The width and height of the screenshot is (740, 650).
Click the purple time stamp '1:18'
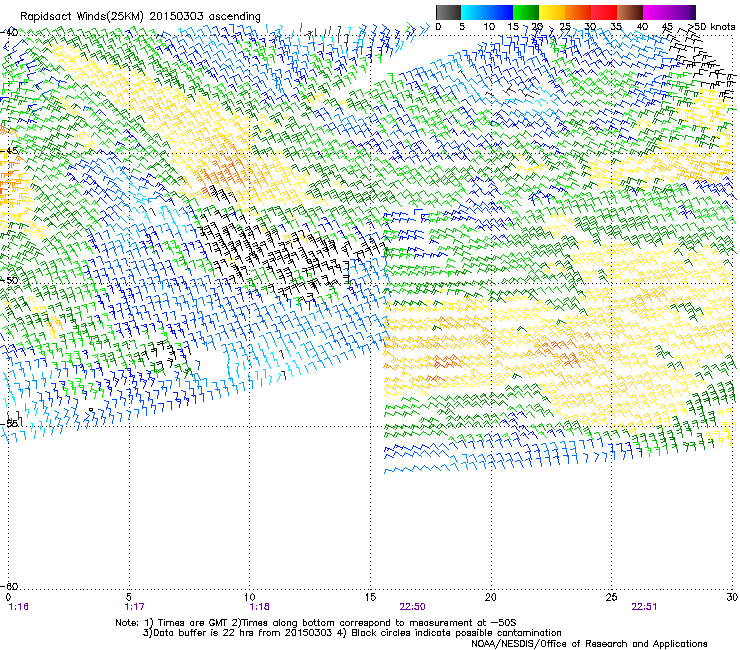point(260,607)
